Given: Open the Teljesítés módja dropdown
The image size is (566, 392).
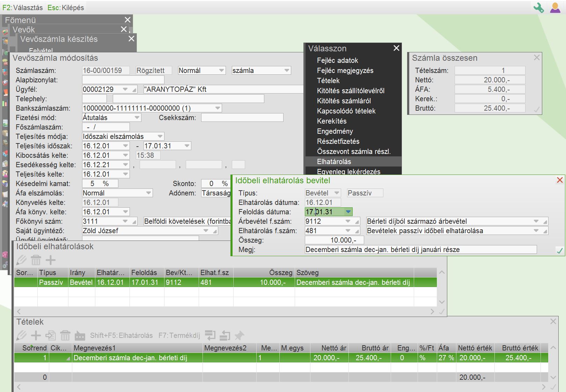Looking at the screenshot, I should pyautogui.click(x=160, y=136).
